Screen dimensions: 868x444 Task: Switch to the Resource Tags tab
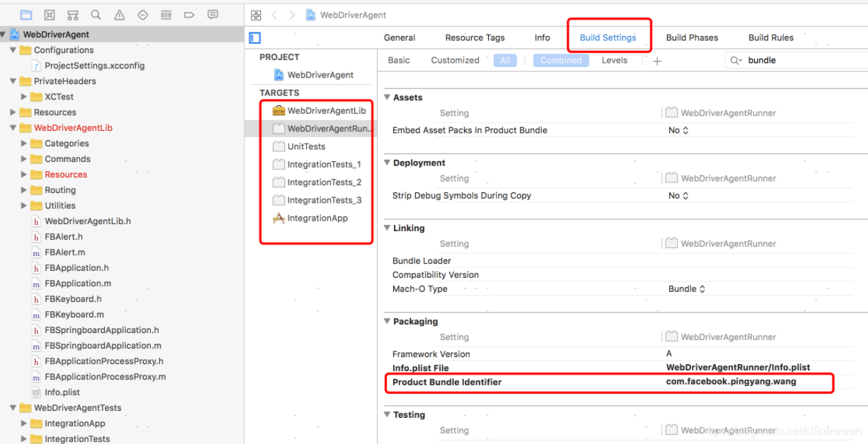475,38
